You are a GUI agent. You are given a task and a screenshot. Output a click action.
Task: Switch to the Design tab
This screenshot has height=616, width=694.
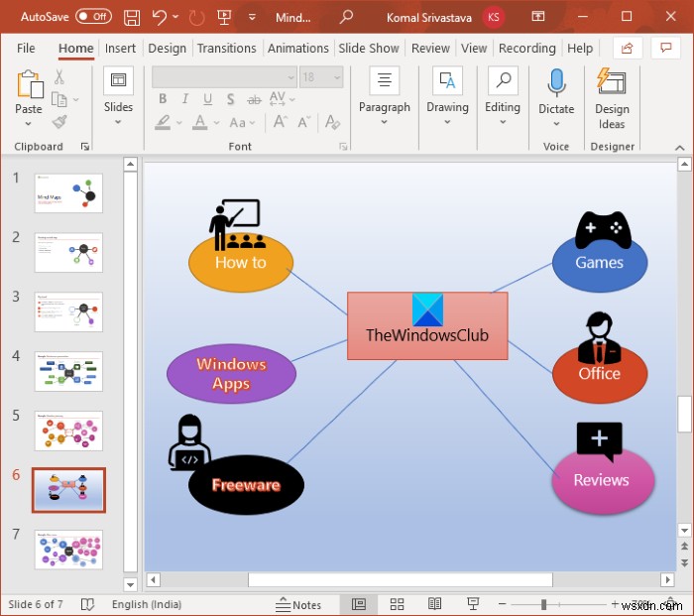tap(167, 48)
